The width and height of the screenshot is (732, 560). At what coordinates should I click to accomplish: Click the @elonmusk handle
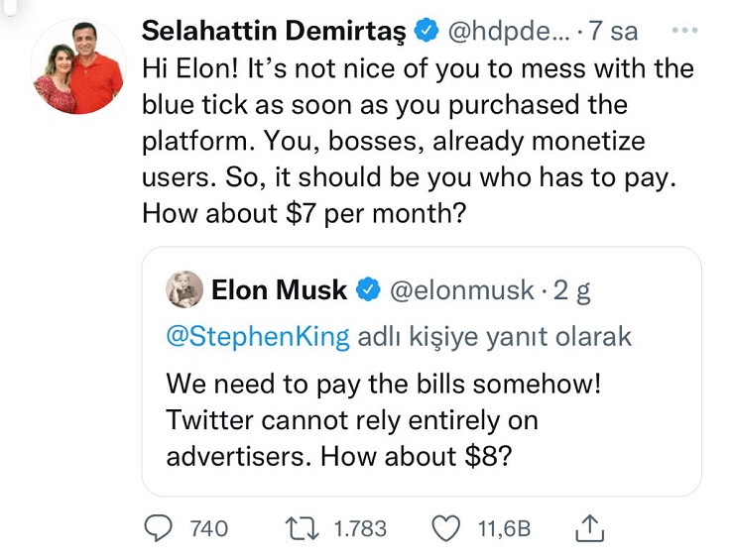click(x=459, y=290)
